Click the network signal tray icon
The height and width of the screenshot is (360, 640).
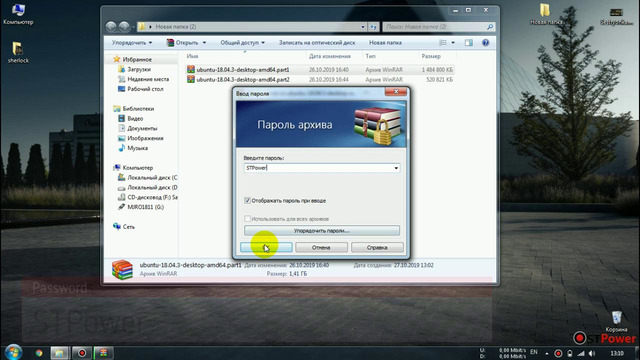581,353
